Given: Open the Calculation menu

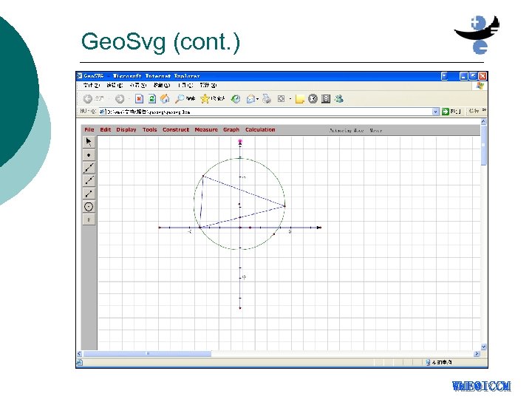Looking at the screenshot, I should coord(260,129).
